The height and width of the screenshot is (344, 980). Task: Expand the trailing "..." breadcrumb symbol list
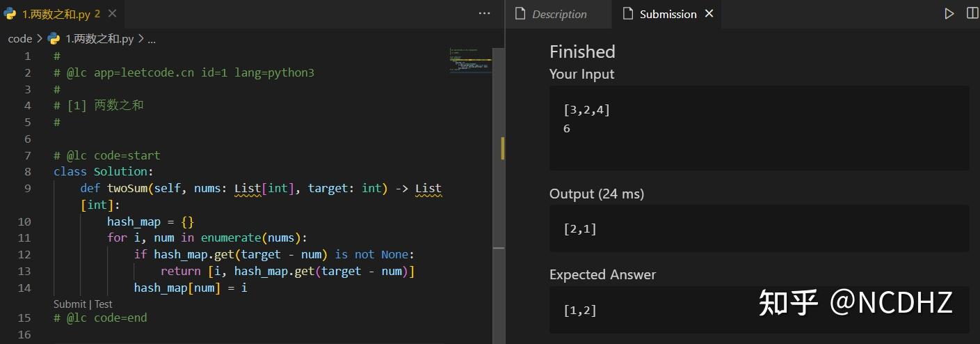(x=152, y=39)
